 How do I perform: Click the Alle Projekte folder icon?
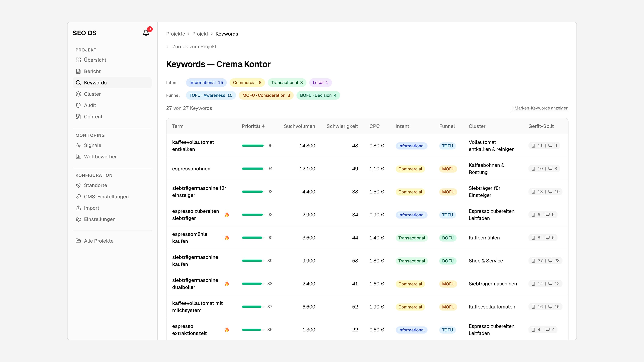coord(78,241)
